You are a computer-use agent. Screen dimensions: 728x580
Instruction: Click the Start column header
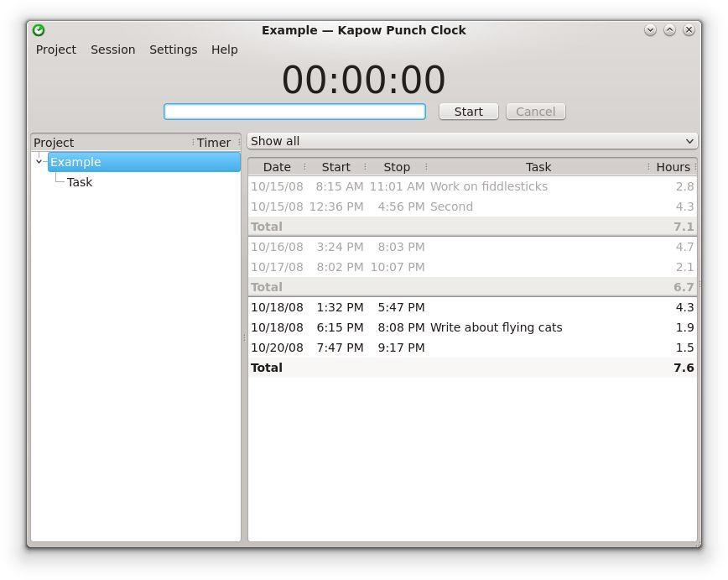pyautogui.click(x=335, y=167)
